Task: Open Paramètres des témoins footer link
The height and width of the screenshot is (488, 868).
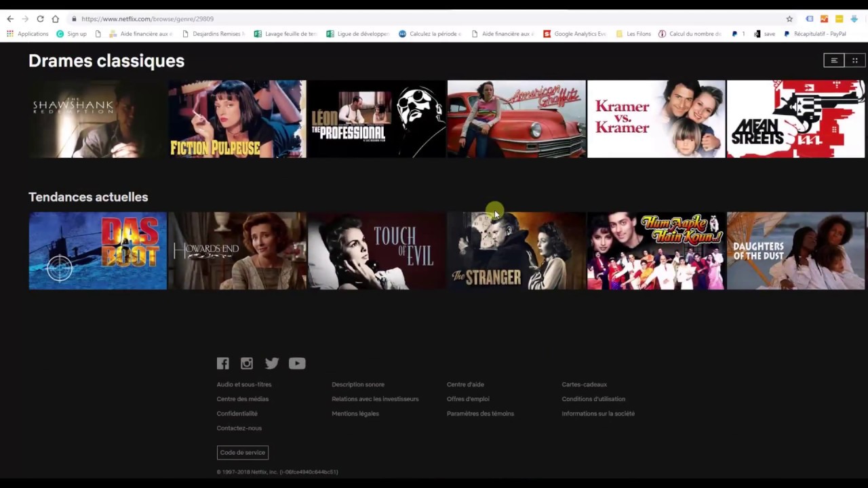Action: (480, 413)
